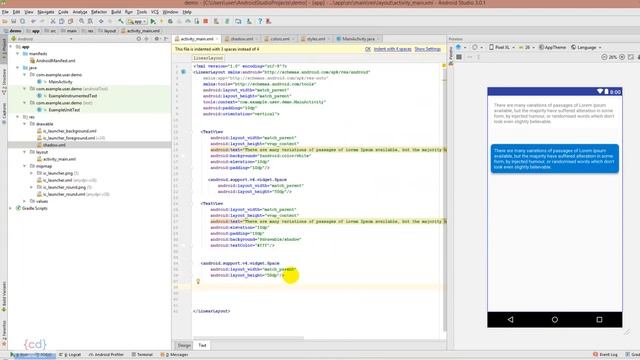Select the Text tab at editor bottom
Screen dimensions: 640x360
(x=202, y=345)
